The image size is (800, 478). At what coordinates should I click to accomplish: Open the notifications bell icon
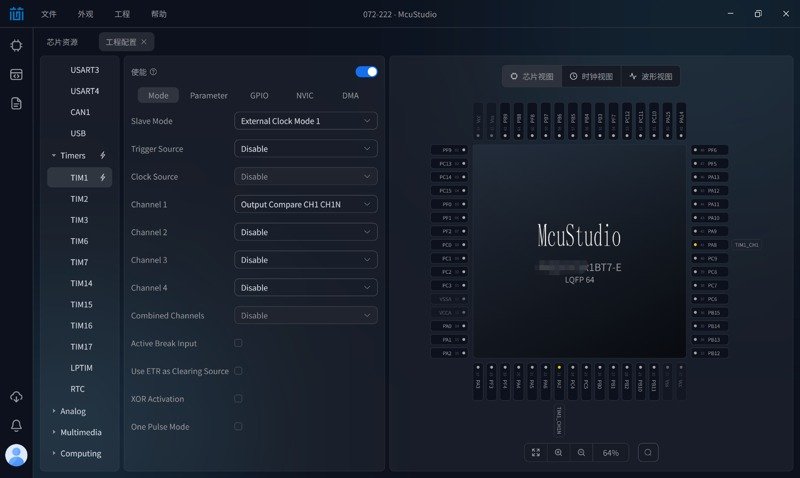coord(16,426)
